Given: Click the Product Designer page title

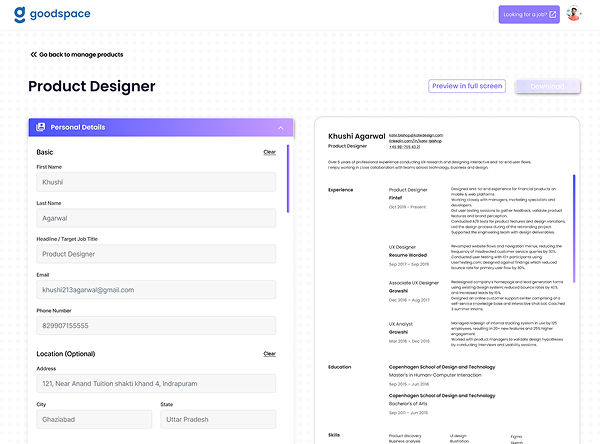Looking at the screenshot, I should click(x=92, y=87).
